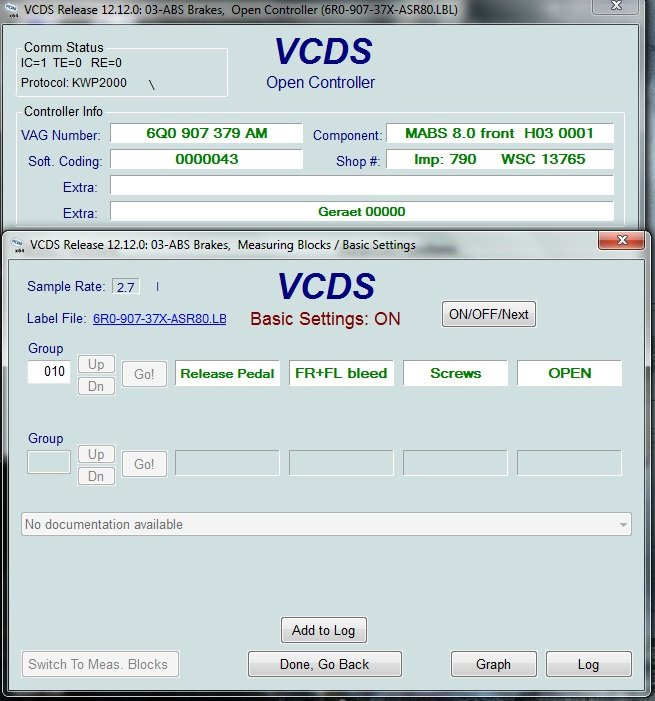The width and height of the screenshot is (655, 701).
Task: Close the Measuring Blocks / Basic Settings window
Action: 621,241
